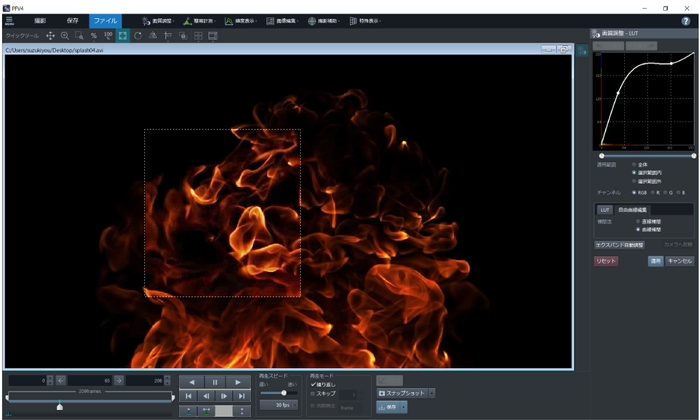This screenshot has width=700, height=420.
Task: Expand the スナップショット dropdown arrow
Action: 432,394
